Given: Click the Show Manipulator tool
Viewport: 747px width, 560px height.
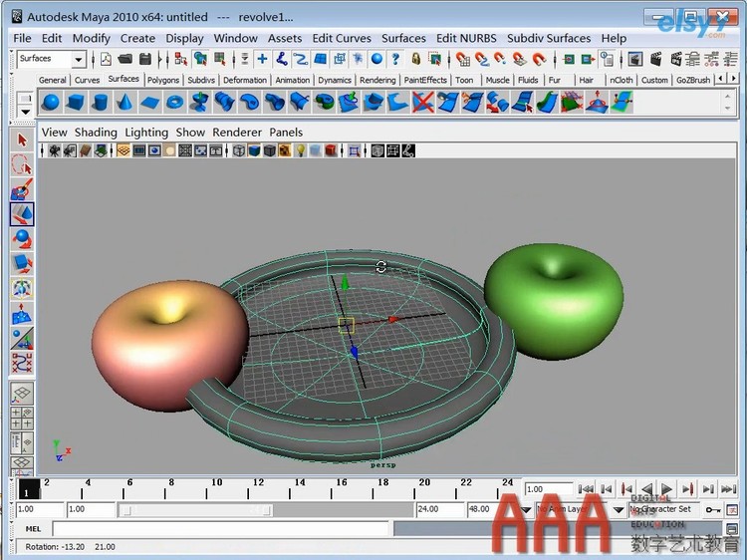Looking at the screenshot, I should pos(22,338).
